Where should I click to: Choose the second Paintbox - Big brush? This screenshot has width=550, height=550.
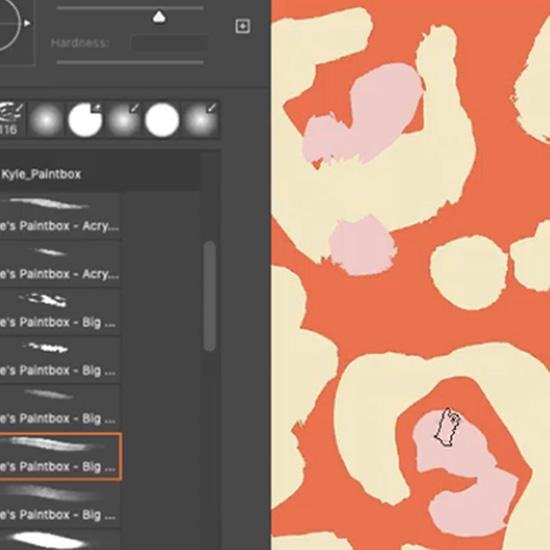coord(60,361)
